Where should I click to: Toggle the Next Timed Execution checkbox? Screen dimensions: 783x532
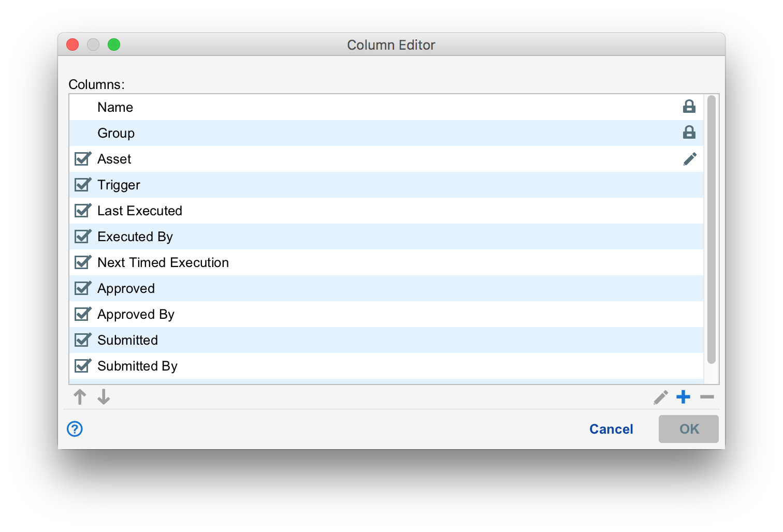coord(82,262)
